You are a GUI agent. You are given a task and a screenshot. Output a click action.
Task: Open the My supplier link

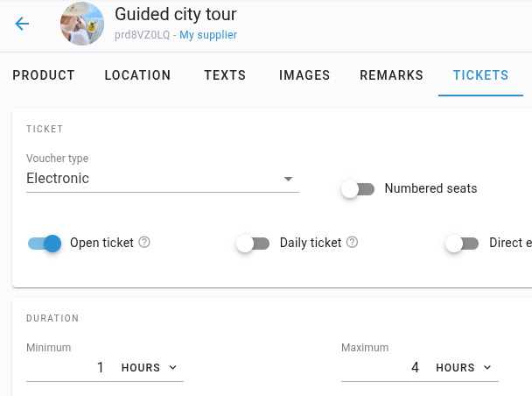(x=208, y=35)
